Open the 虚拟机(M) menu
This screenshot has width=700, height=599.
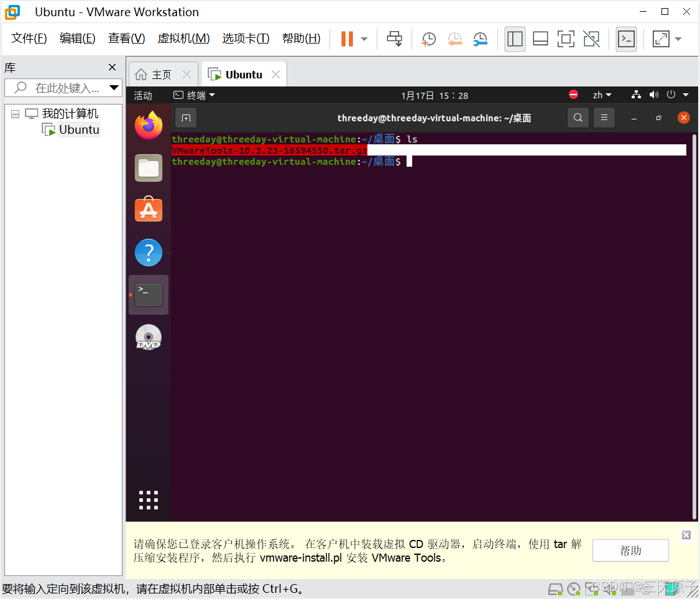click(183, 38)
